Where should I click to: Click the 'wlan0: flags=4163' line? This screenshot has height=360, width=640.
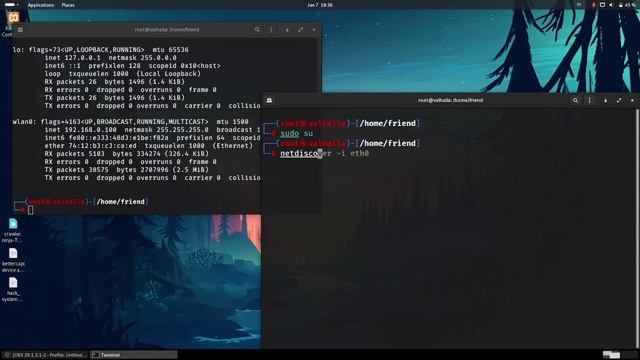[130, 122]
